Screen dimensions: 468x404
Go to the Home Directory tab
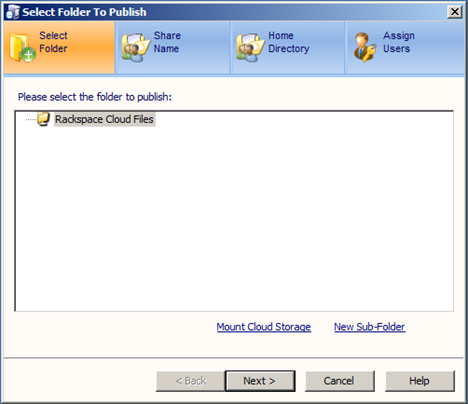288,48
